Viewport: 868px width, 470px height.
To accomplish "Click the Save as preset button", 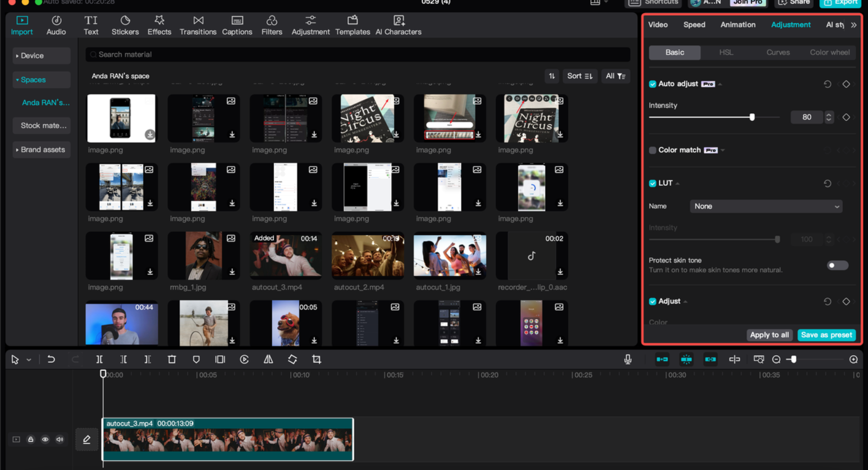I will [x=826, y=335].
